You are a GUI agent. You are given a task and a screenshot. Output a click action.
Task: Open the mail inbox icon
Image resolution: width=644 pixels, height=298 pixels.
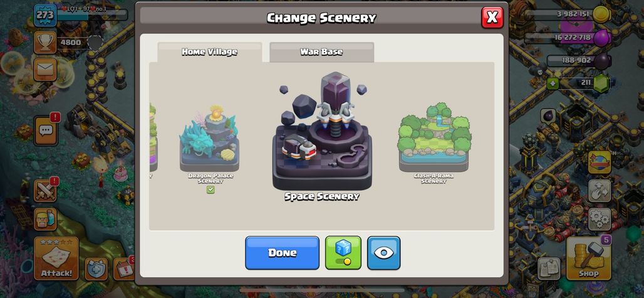pyautogui.click(x=45, y=69)
